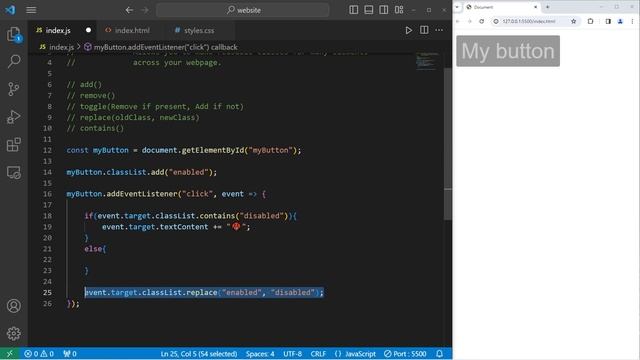Click the ports forwarded status item

coord(70,354)
